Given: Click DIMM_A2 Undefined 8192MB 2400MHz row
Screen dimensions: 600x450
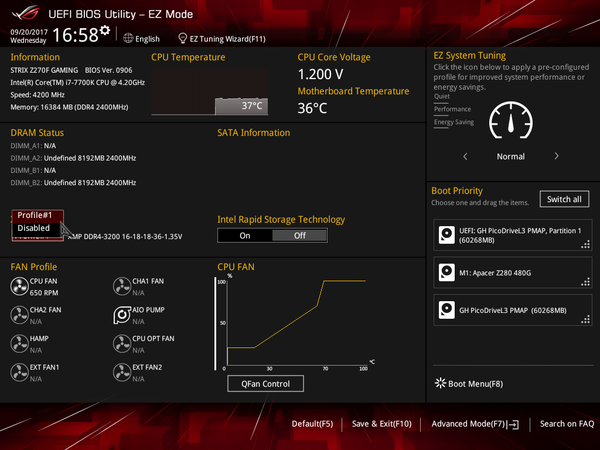Looking at the screenshot, I should 73,158.
